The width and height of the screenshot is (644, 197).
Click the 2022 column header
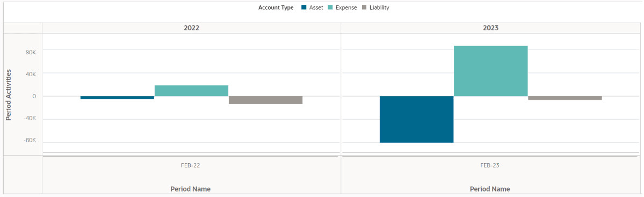pyautogui.click(x=191, y=28)
